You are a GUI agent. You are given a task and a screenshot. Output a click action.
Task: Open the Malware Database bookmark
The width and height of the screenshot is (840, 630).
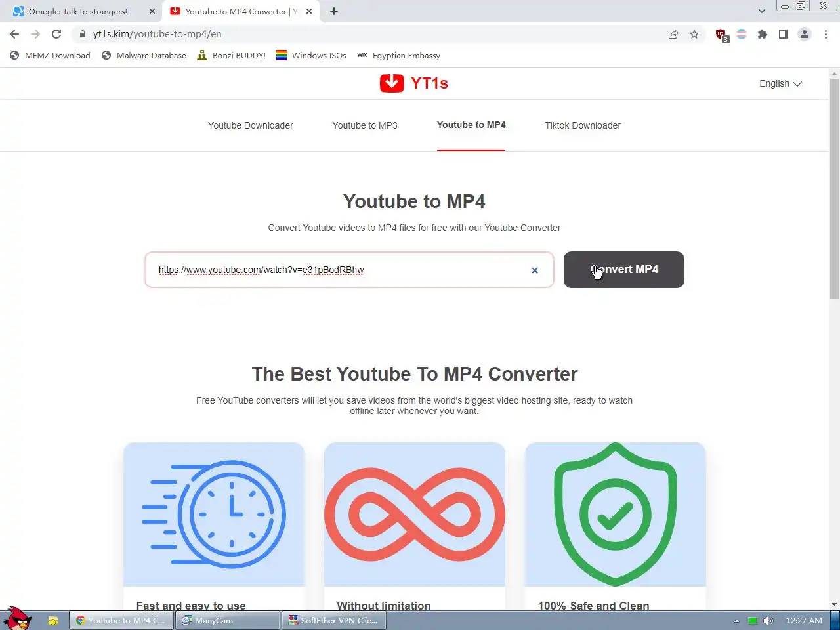144,56
